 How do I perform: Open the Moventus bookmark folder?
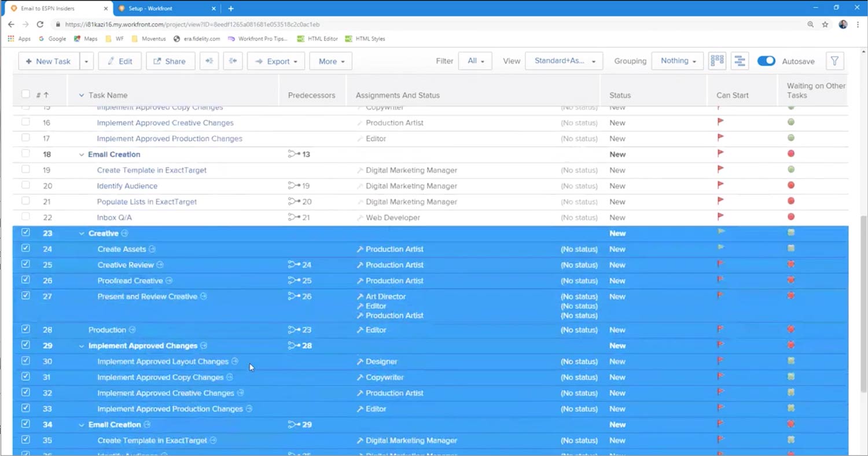149,39
